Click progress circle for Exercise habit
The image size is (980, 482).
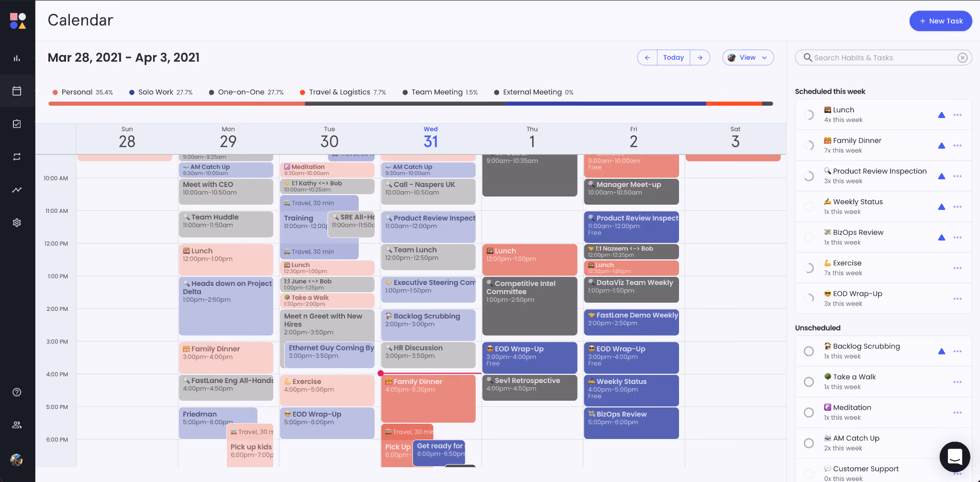(x=809, y=268)
